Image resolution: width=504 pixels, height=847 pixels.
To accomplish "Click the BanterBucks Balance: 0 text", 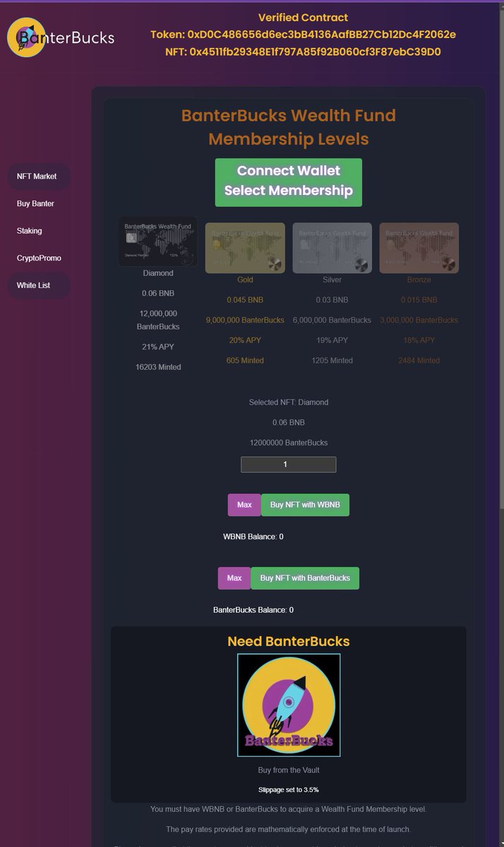I will tap(253, 610).
